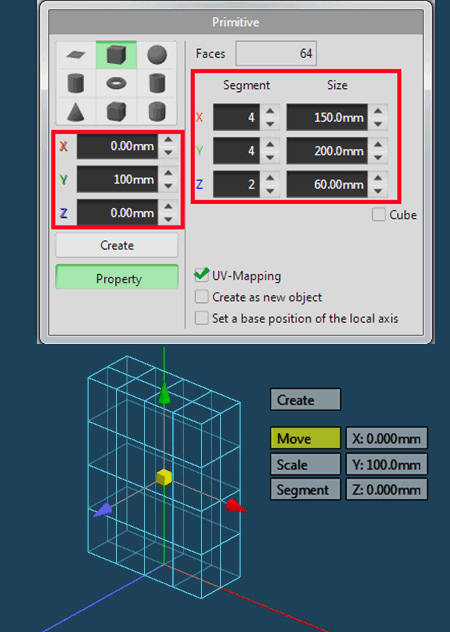
Task: Click the Create button in the Primitive panel
Action: 117,245
